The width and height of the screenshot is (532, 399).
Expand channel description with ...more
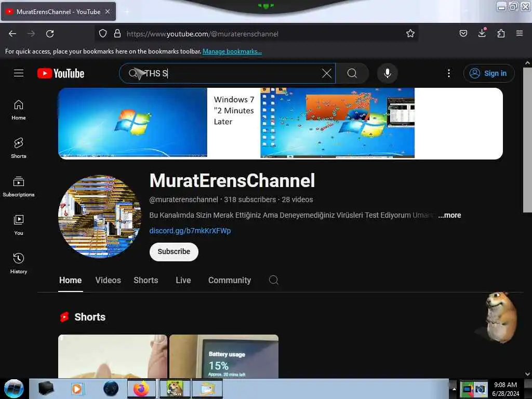[x=449, y=215]
